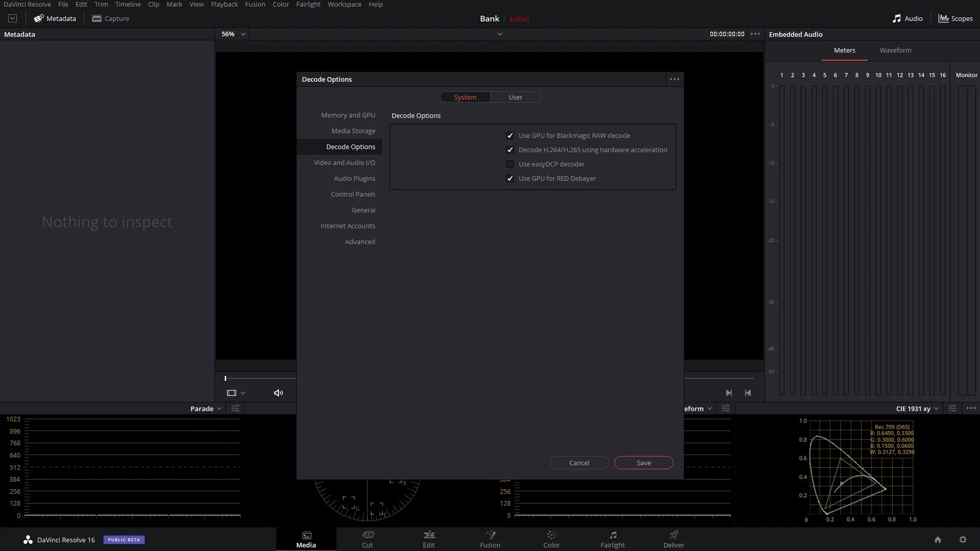Click the DaVinci Resolve 16 logo

pyautogui.click(x=28, y=540)
